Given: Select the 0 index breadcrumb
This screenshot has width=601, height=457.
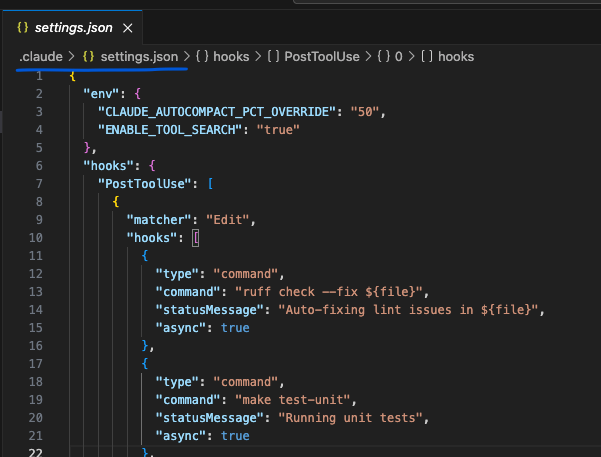Looking at the screenshot, I should 399,57.
